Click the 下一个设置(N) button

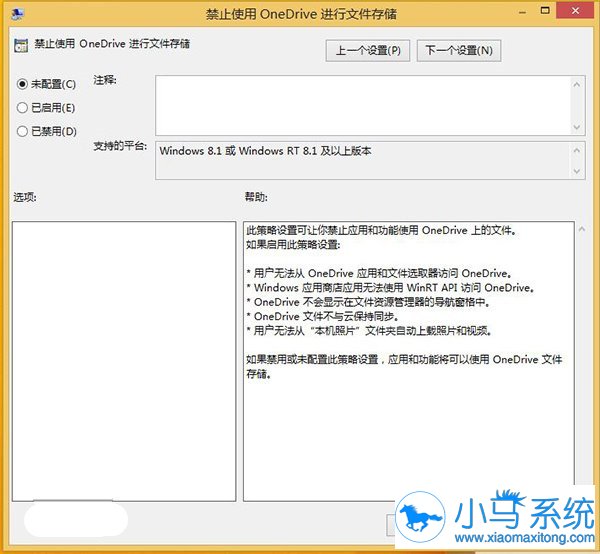point(459,50)
